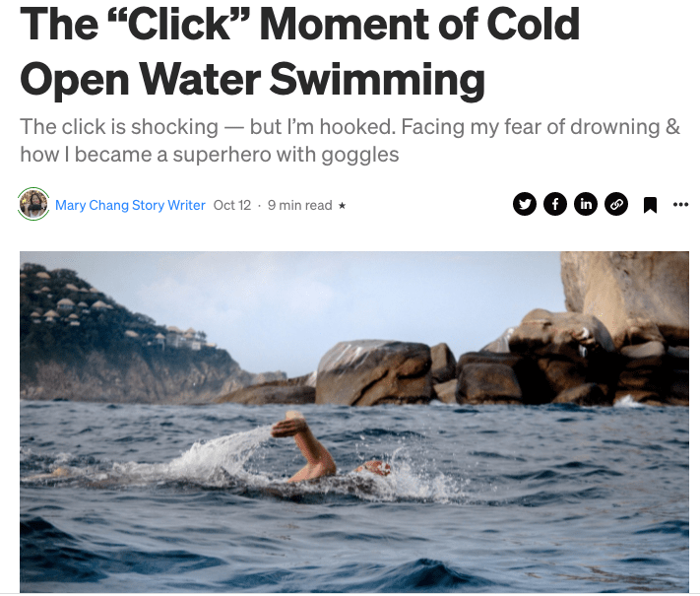Click the member-only star icon

pos(342,206)
